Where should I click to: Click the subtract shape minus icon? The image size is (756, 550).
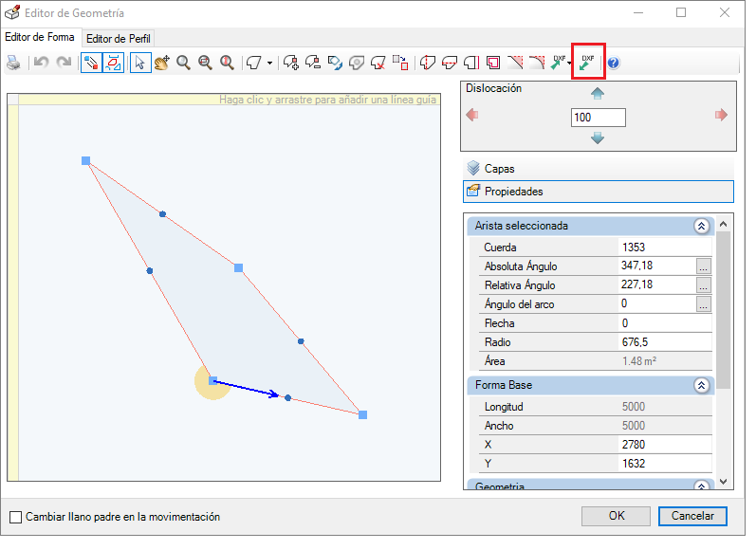point(313,63)
